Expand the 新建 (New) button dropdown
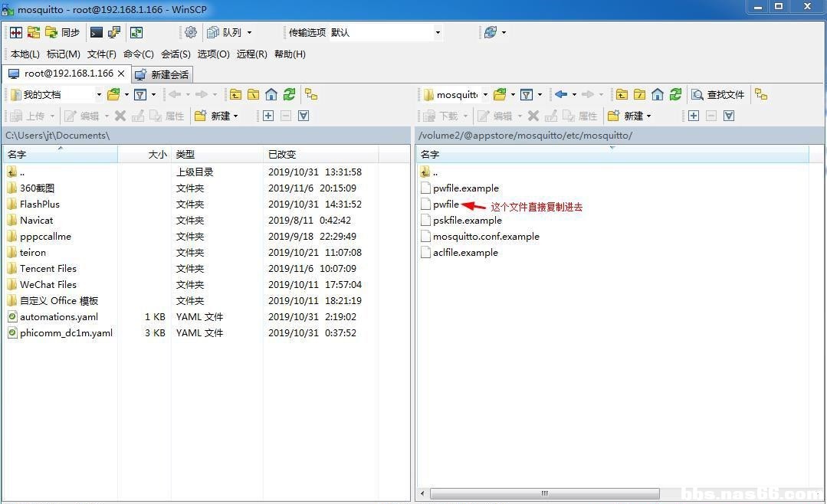 [235, 115]
